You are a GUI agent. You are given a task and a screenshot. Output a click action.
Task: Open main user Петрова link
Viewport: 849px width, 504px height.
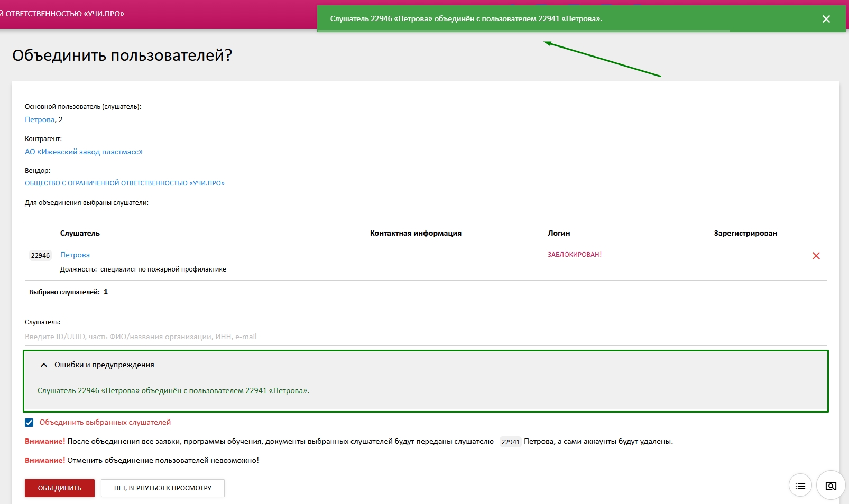[x=40, y=120]
